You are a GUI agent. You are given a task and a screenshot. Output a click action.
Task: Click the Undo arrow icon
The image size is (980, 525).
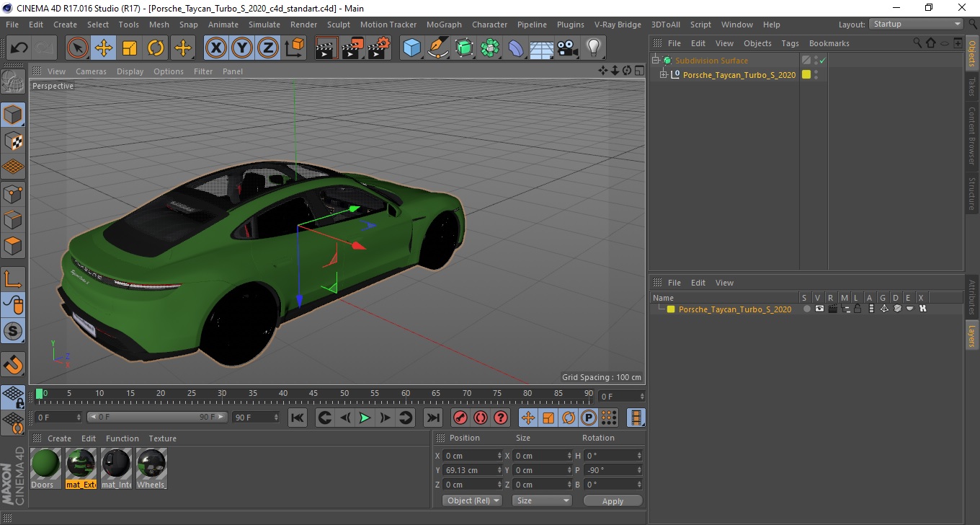[19, 48]
